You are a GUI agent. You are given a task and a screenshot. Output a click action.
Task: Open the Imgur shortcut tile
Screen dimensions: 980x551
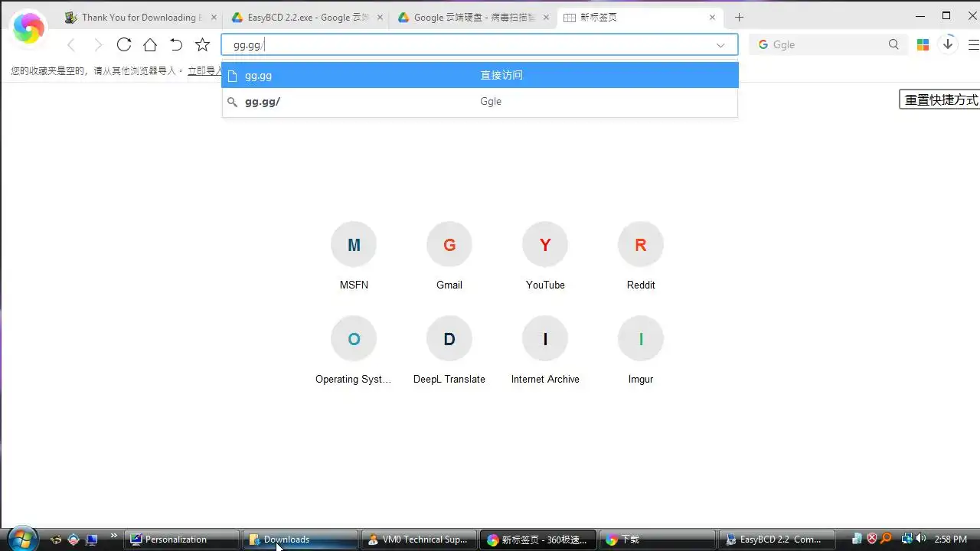[x=641, y=350]
